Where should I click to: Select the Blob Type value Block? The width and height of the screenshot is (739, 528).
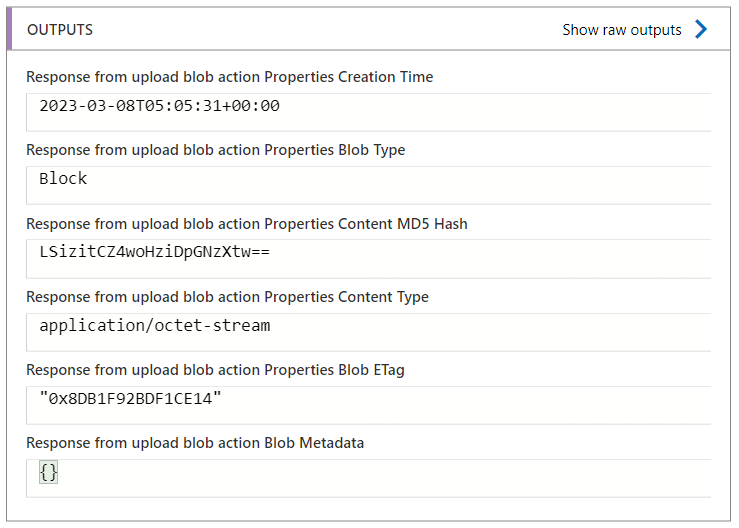pyautogui.click(x=63, y=179)
